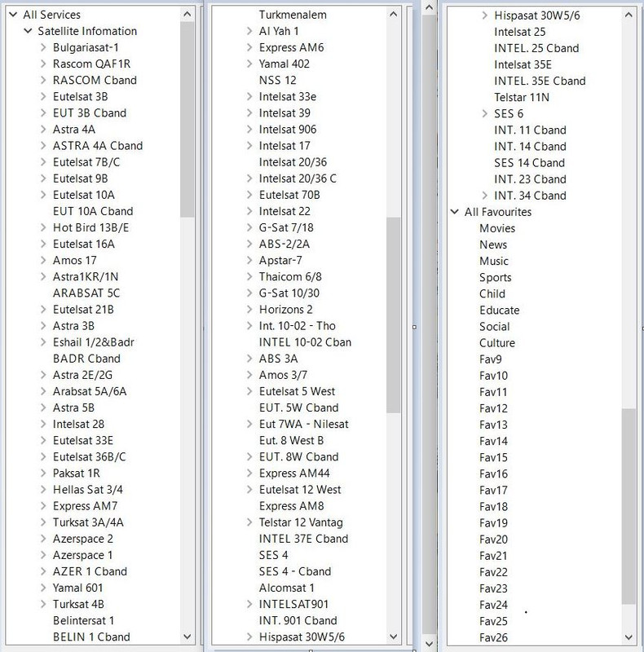Select AZER 1 Cband row
Screen dimensions: 644x652
pos(90,571)
